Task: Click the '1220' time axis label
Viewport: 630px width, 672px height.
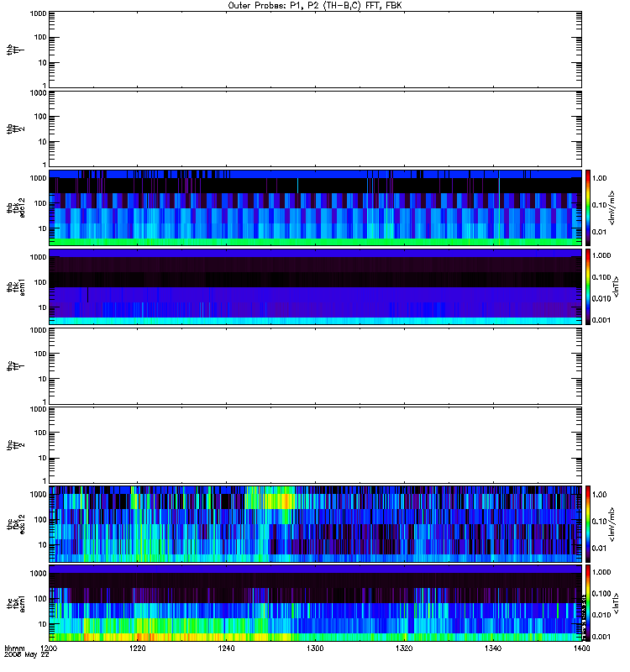Action: point(138,648)
